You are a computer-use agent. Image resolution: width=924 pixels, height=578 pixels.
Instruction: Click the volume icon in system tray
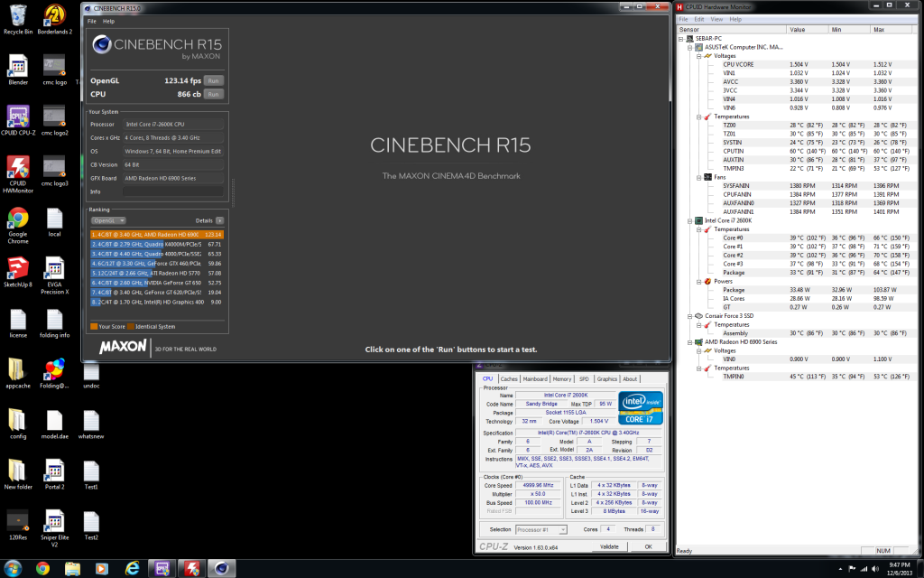tap(874, 569)
